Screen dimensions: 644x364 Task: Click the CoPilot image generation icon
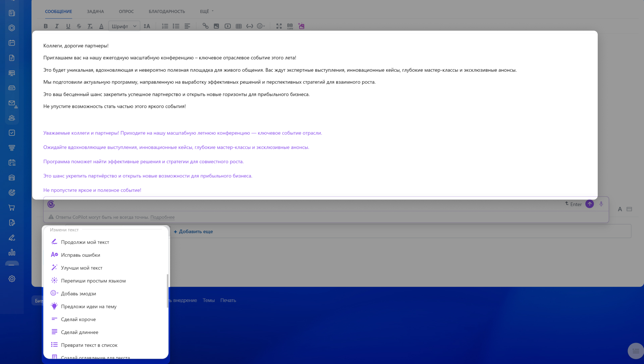pos(301,26)
